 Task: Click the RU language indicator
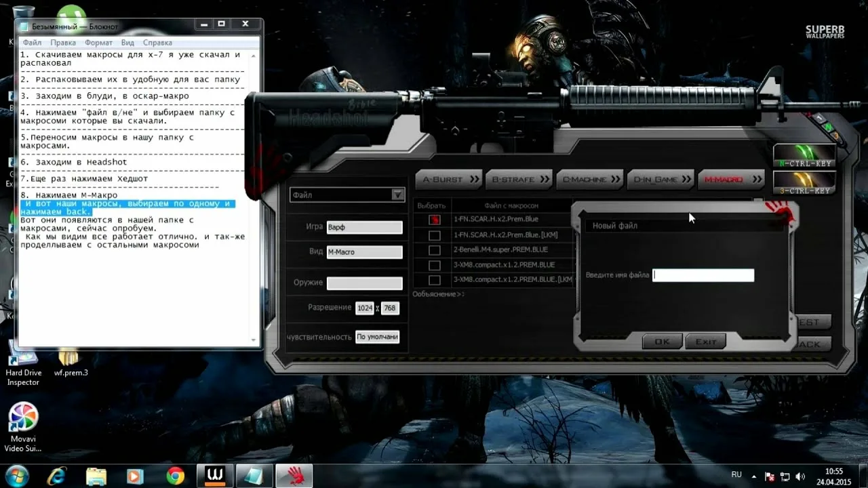736,475
